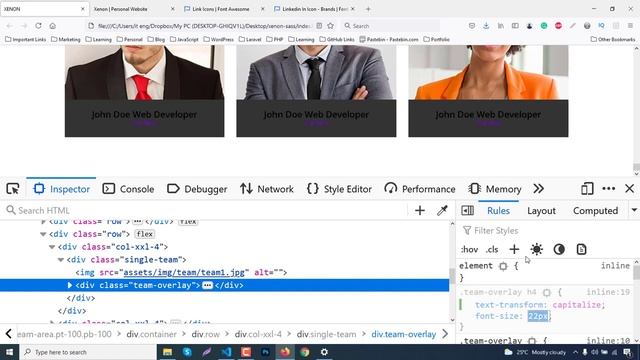Switch to the Computed tab

[595, 211]
